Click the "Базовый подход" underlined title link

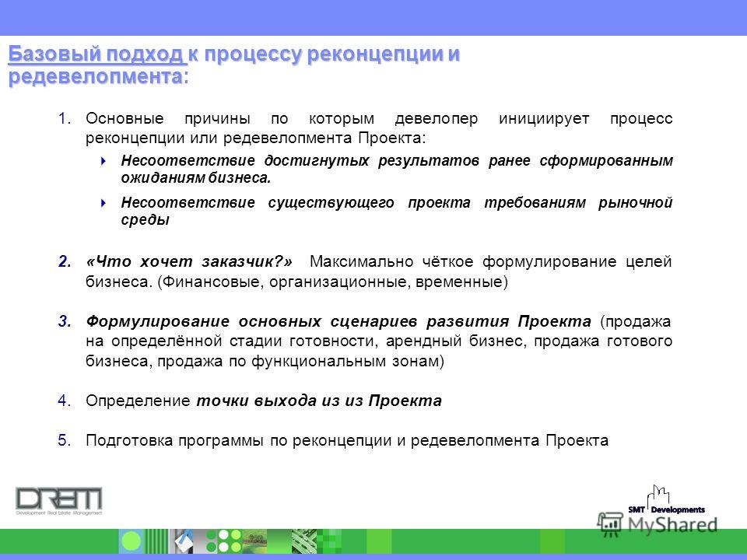[96, 54]
